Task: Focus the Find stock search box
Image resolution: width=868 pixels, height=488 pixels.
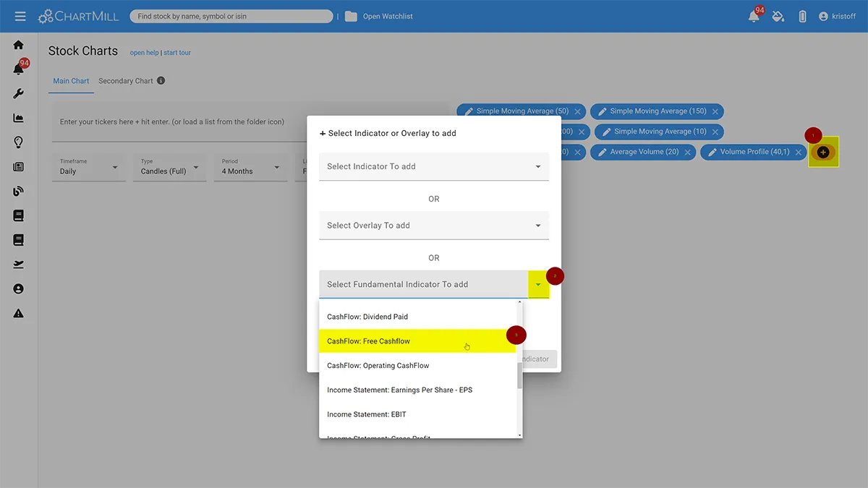Action: [x=231, y=16]
